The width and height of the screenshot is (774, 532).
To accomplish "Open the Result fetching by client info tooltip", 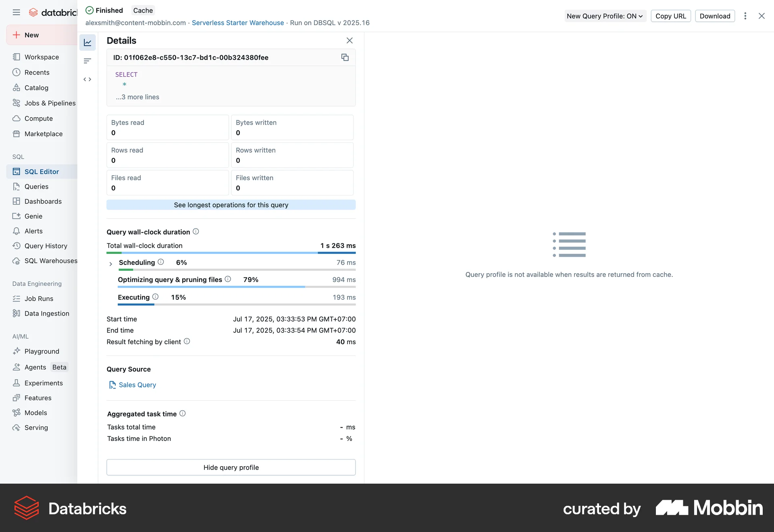I will (187, 341).
